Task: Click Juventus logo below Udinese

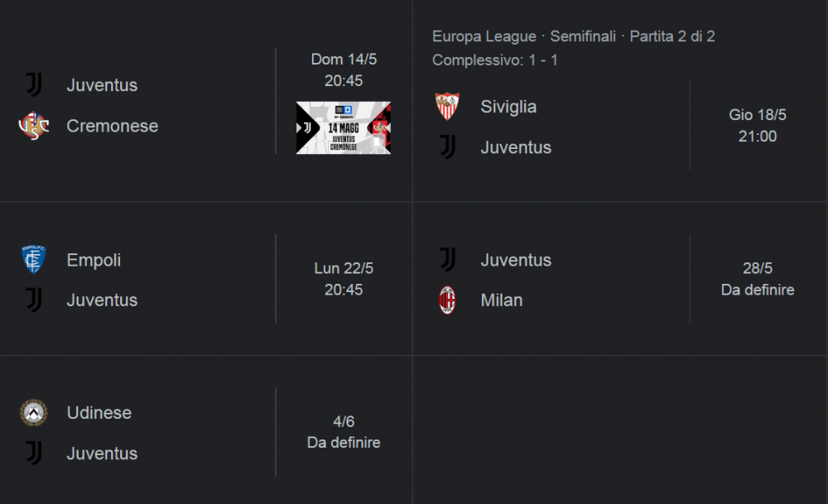Action: click(34, 454)
